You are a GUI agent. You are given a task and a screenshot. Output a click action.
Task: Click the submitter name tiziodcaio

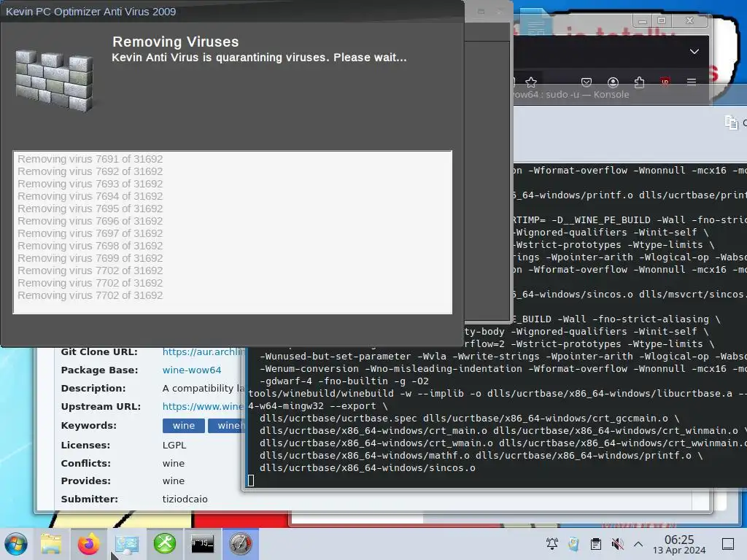tap(185, 499)
